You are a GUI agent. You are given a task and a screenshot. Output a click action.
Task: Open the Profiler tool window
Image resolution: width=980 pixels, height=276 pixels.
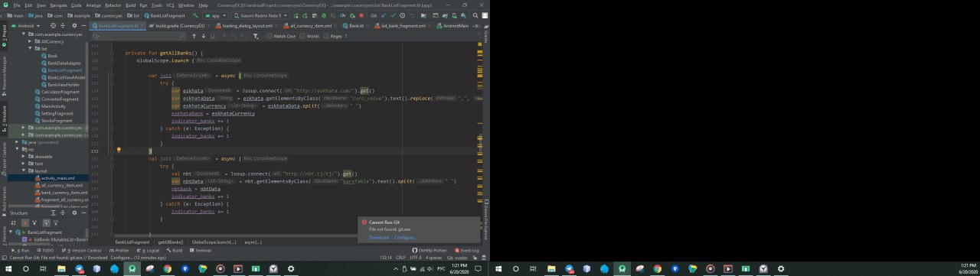119,250
